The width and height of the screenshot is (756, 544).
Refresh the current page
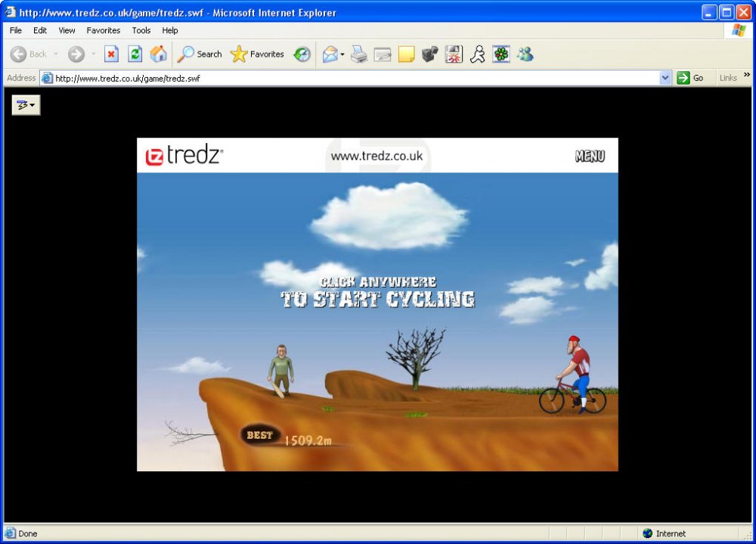coord(135,54)
